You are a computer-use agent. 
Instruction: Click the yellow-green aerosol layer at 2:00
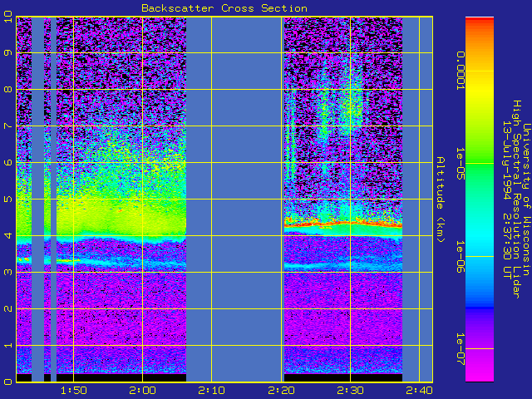142,217
